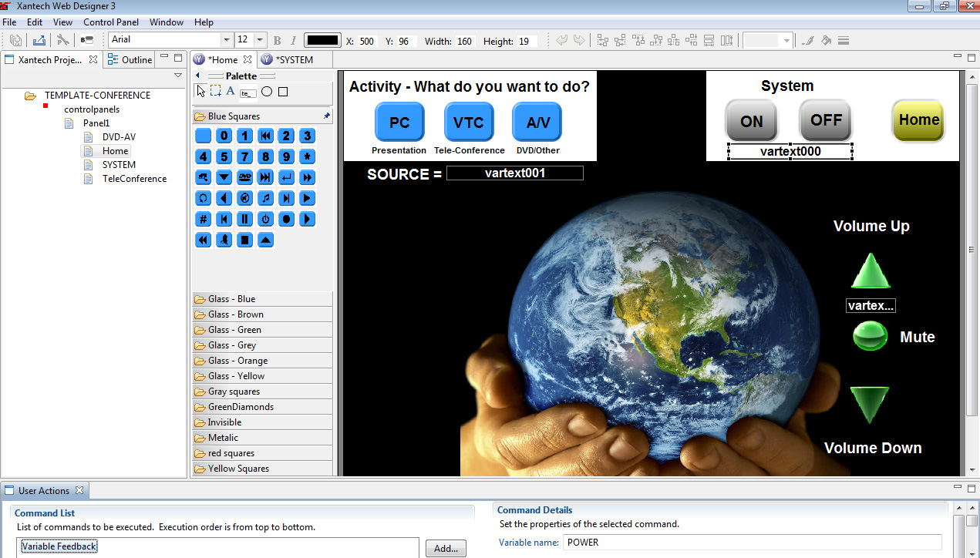Select the arrow selection tool in Palette
This screenshot has height=558, width=980.
pos(201,92)
